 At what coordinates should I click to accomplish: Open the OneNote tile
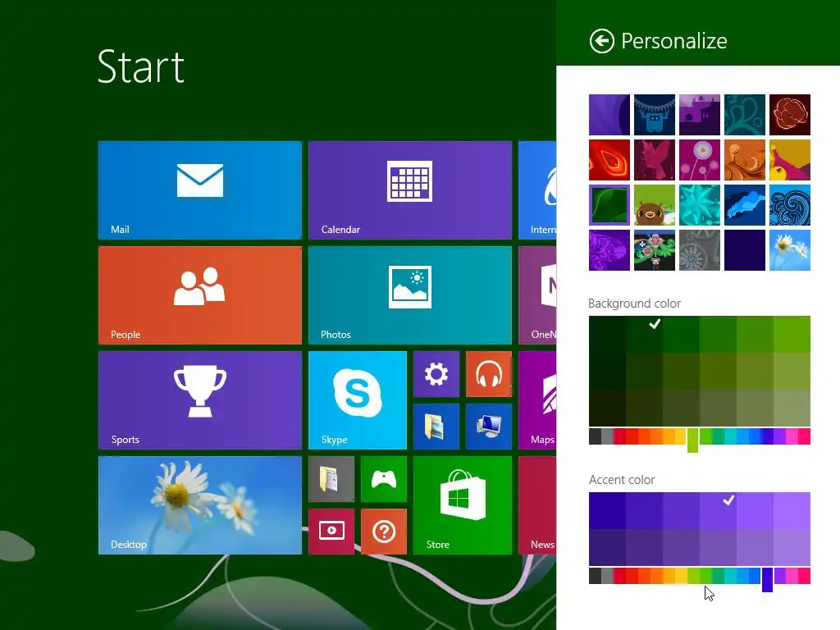click(537, 295)
